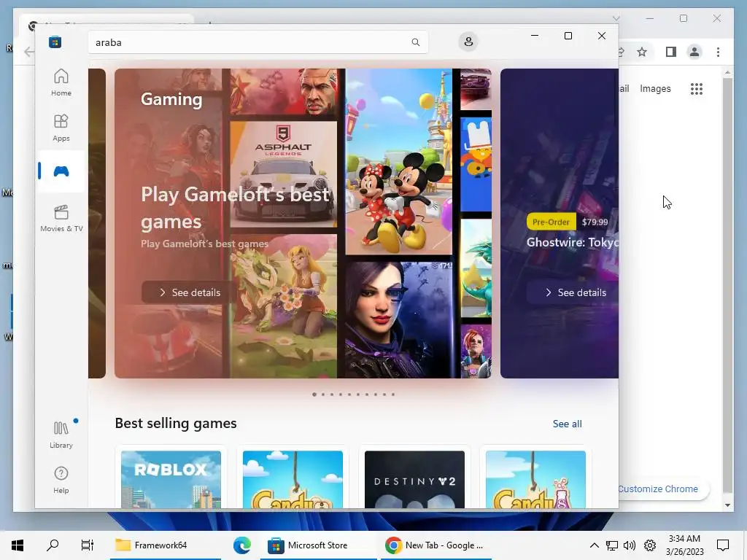
Task: Open the clock showing 3:34 AM
Action: pyautogui.click(x=684, y=545)
